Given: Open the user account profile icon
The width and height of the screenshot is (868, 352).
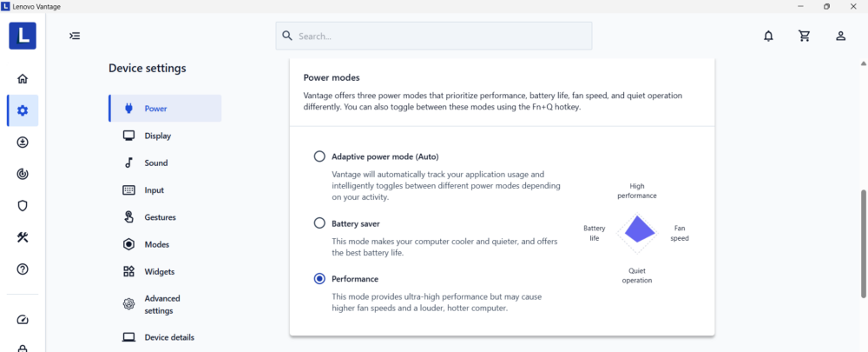Looking at the screenshot, I should click(840, 36).
